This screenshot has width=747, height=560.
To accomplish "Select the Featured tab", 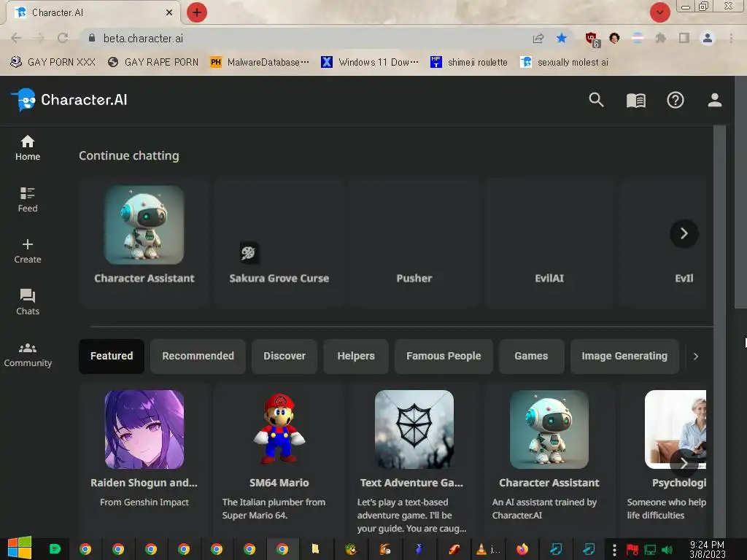I will (x=112, y=356).
